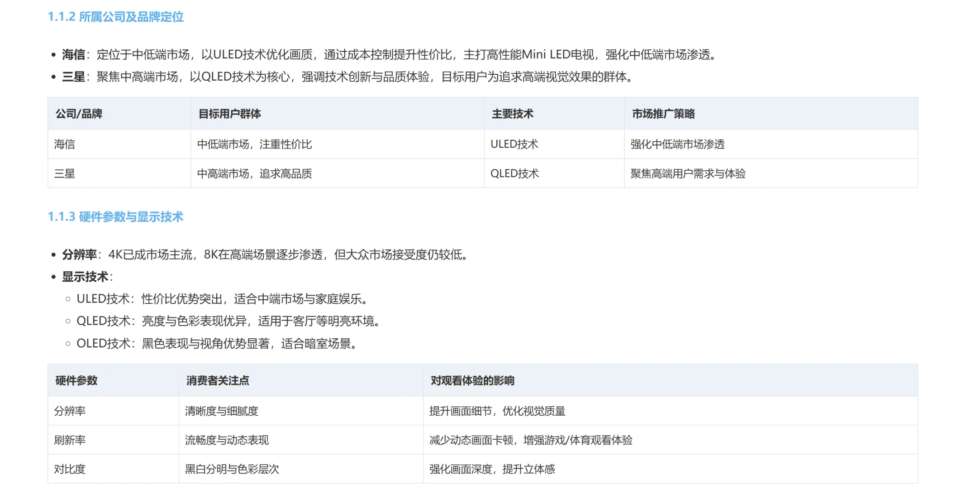Click the 硬件参数 column header

[x=76, y=380]
